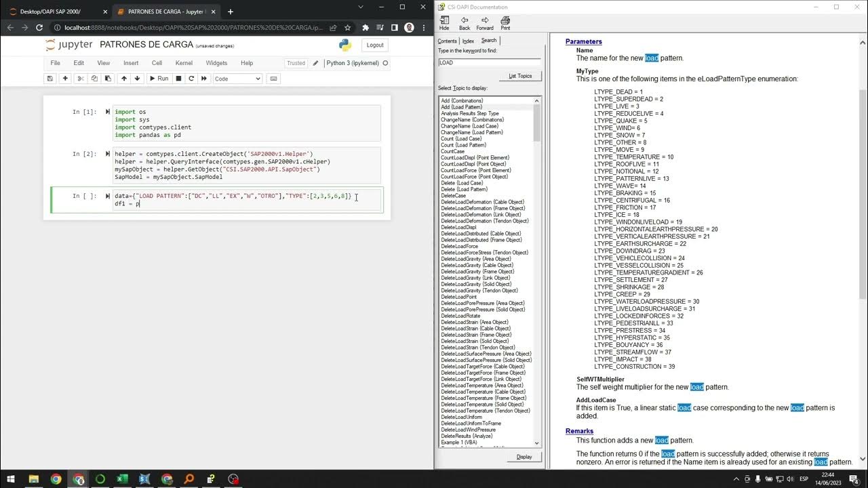Open the command palette keyboard icon
The width and height of the screenshot is (868, 488).
pos(274,79)
